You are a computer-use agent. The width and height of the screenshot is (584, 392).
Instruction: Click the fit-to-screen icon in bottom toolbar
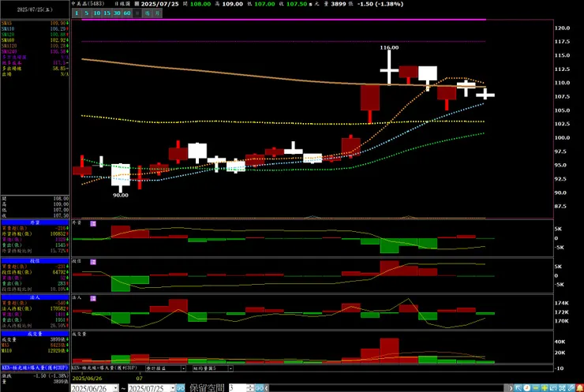coord(562,388)
